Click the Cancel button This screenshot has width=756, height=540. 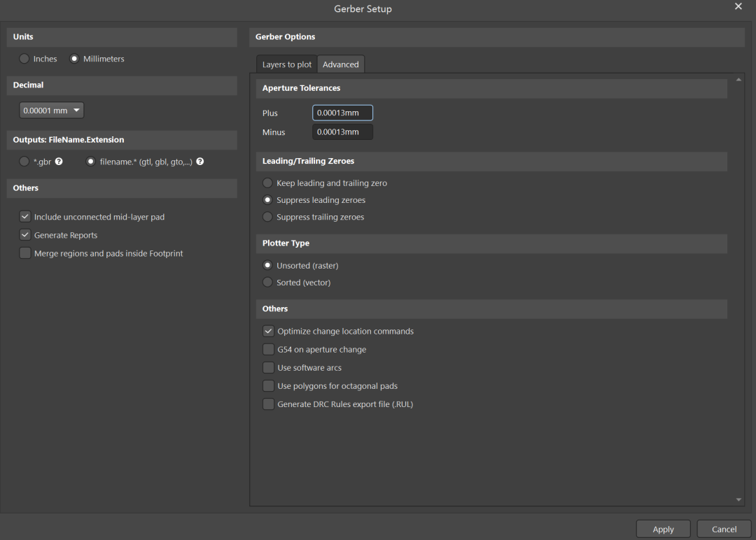click(x=724, y=529)
